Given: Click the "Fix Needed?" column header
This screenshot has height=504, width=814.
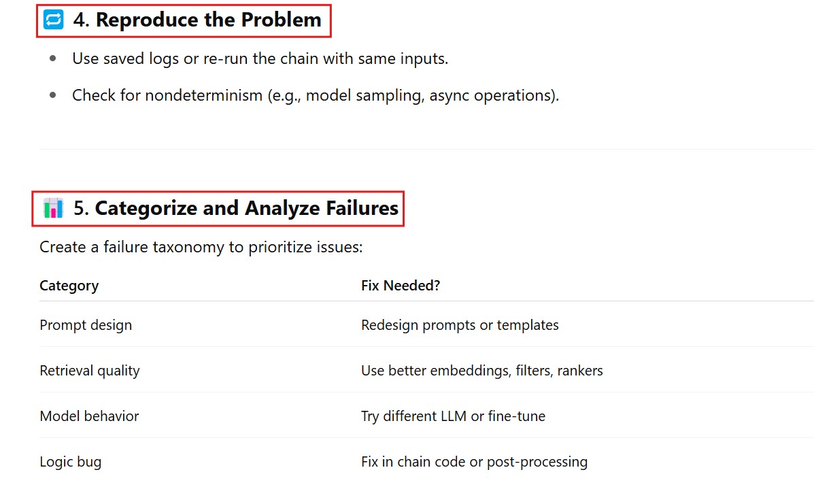Looking at the screenshot, I should [x=401, y=286].
